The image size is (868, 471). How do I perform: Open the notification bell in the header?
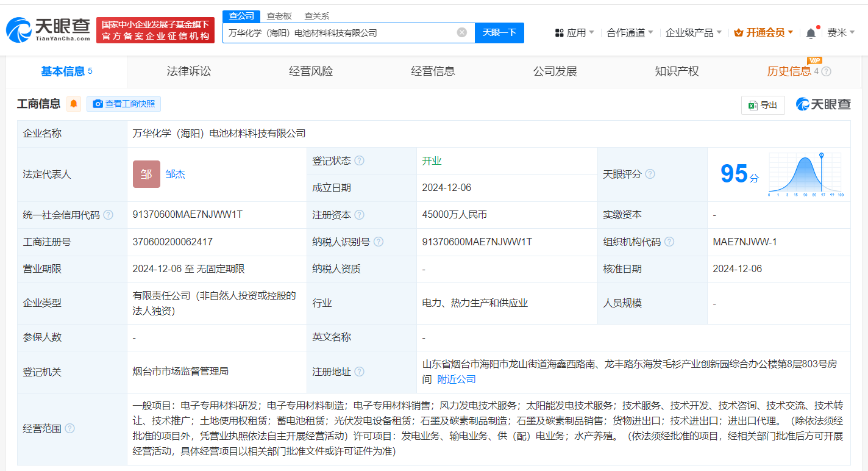(x=811, y=33)
